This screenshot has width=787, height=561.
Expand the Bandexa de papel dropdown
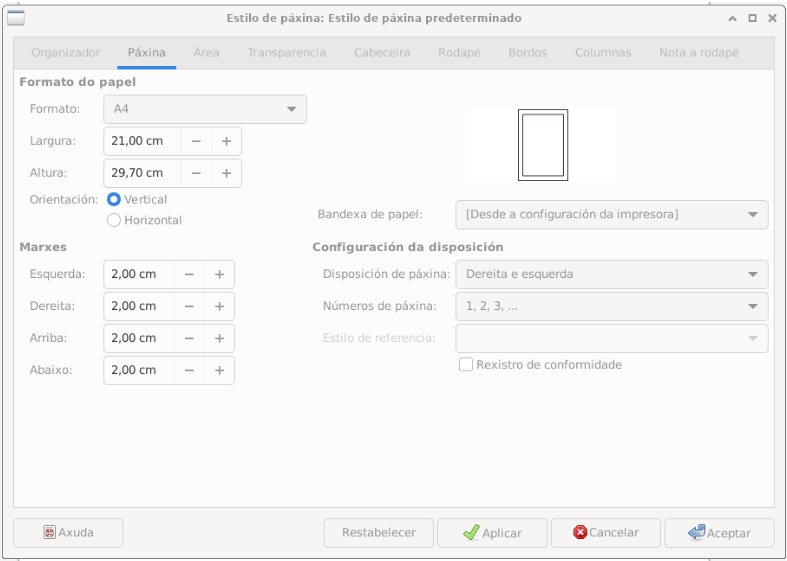[x=611, y=214]
